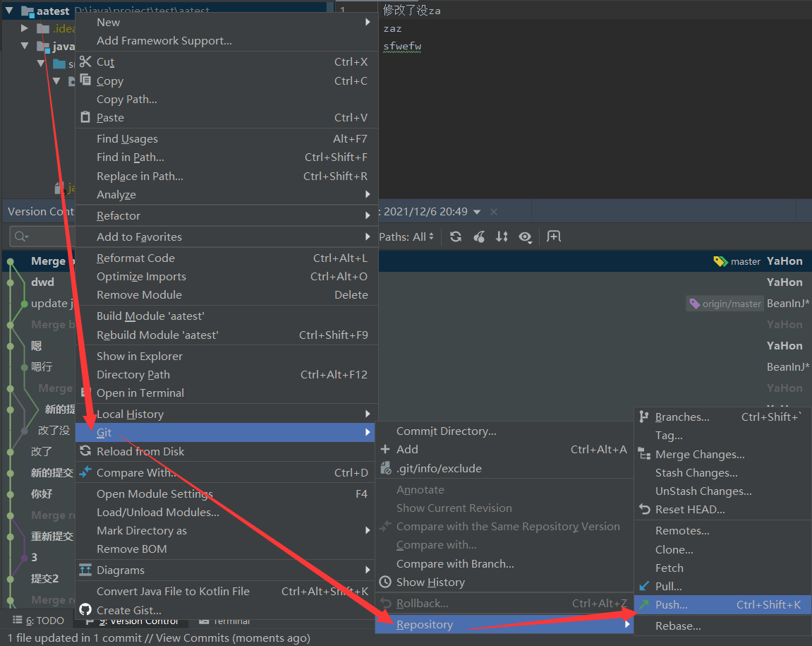
Task: Choose Stash Changes... menu item
Action: (722, 473)
